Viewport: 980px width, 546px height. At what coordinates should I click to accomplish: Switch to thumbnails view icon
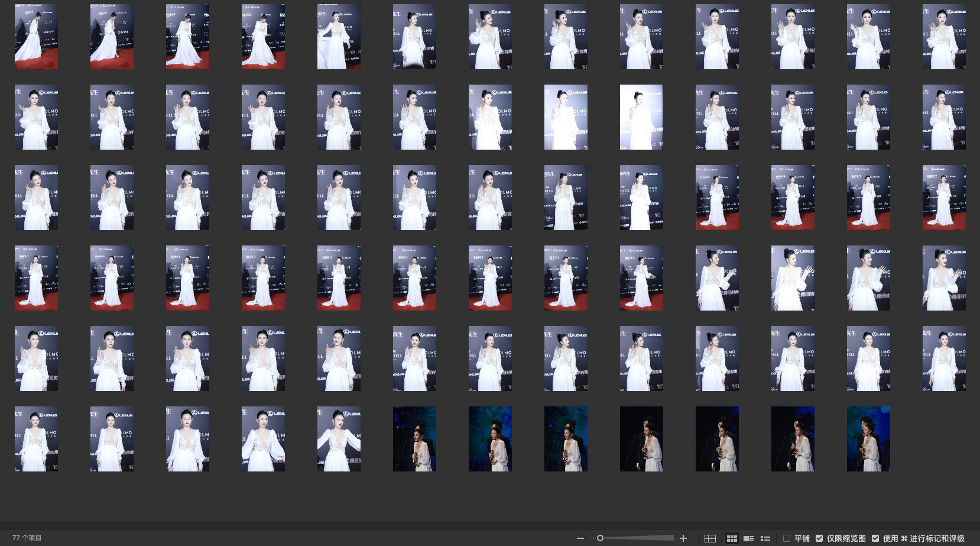(x=732, y=538)
